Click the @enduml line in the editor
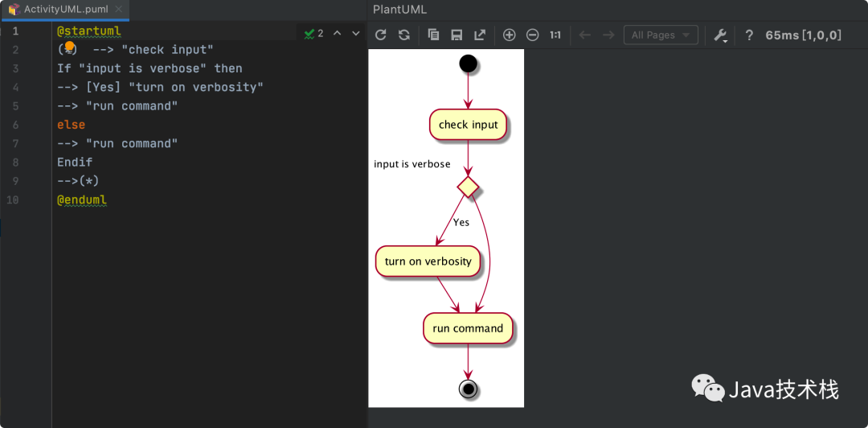Image resolution: width=868 pixels, height=428 pixels. tap(82, 200)
